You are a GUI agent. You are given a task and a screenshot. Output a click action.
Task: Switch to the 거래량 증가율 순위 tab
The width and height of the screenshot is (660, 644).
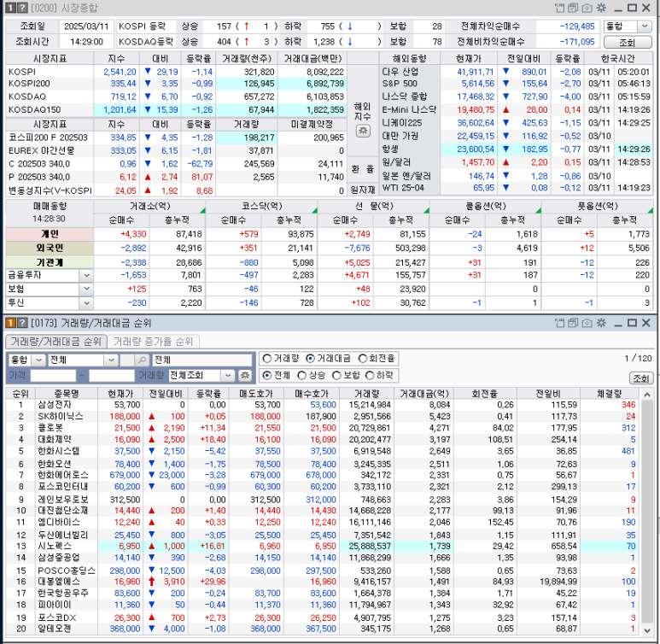tap(153, 341)
